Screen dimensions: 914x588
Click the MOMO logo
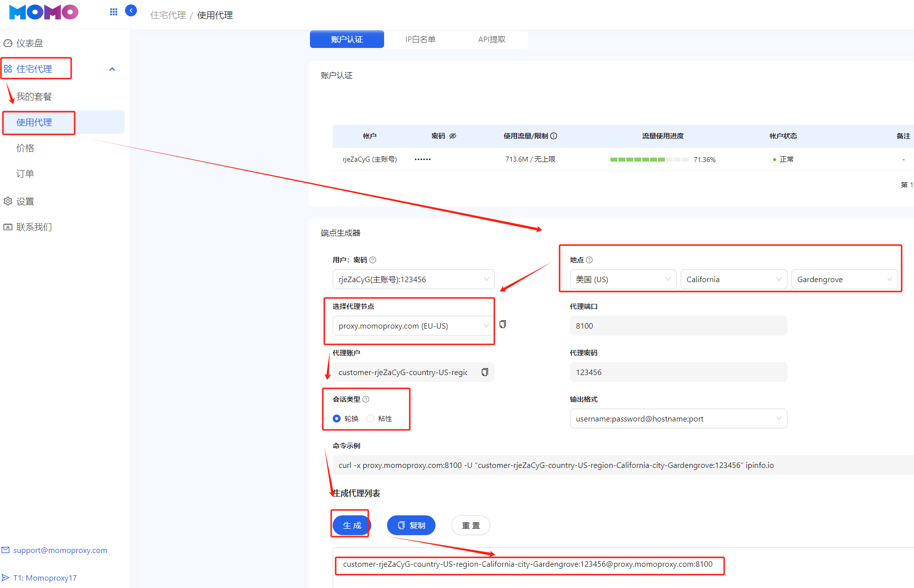44,12
